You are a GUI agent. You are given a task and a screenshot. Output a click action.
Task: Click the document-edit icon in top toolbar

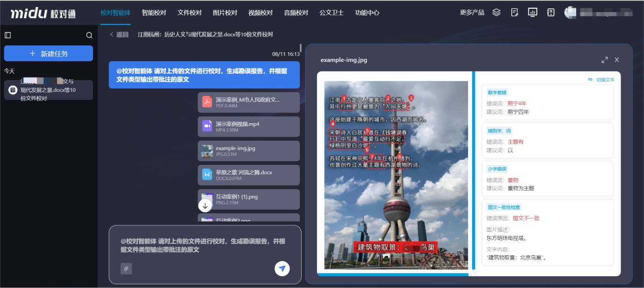pyautogui.click(x=514, y=12)
